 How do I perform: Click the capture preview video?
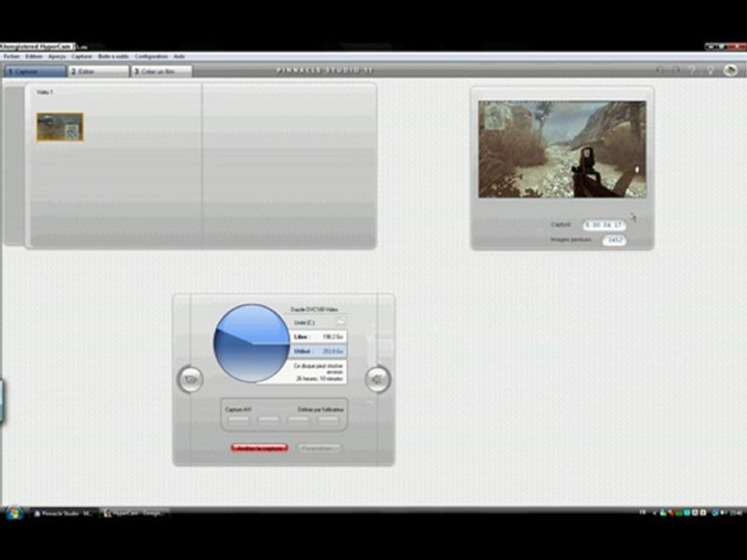562,149
